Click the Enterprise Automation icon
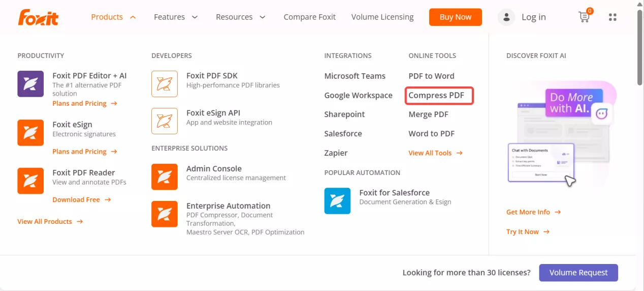644x291 pixels. (165, 214)
